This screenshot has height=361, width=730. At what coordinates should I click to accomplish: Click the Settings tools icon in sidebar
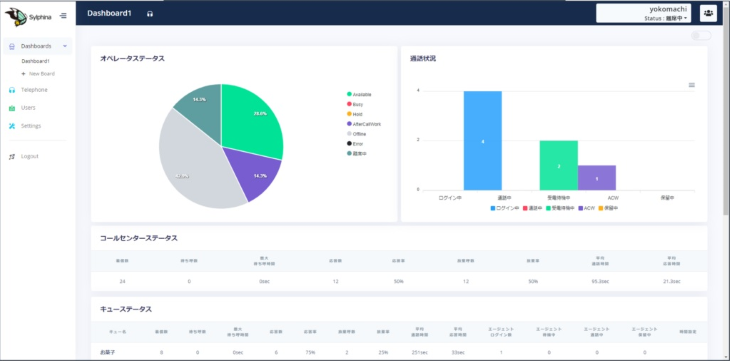[x=12, y=126]
